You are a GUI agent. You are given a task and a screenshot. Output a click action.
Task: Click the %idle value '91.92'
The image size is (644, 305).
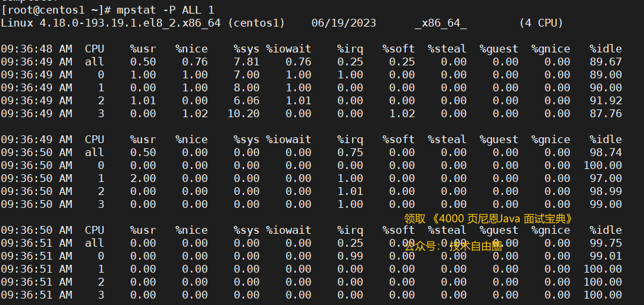click(606, 101)
